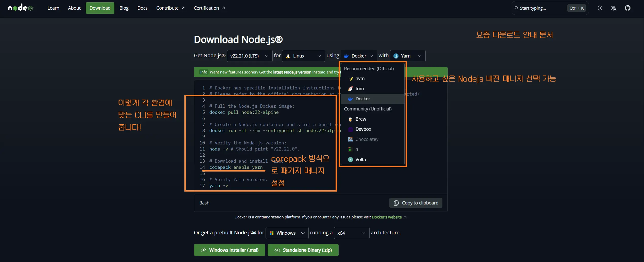The height and width of the screenshot is (262, 644).
Task: Click the 'corepack enable yarn' code line
Action: pos(236,167)
